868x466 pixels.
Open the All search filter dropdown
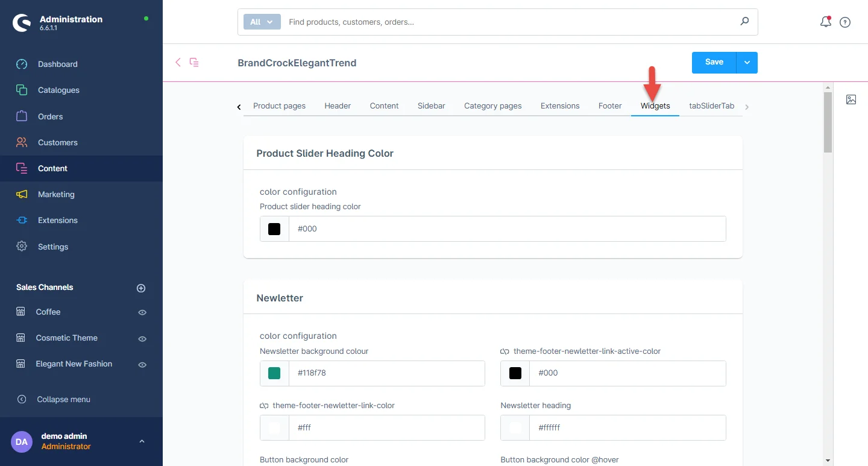(262, 22)
